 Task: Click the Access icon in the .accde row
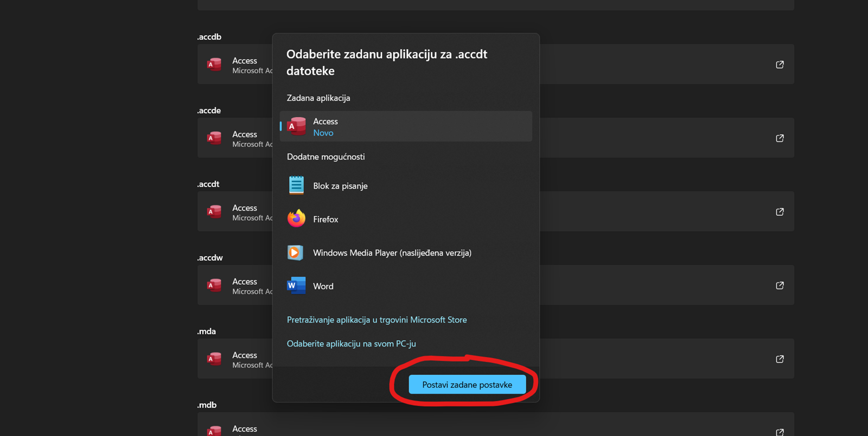pos(214,138)
